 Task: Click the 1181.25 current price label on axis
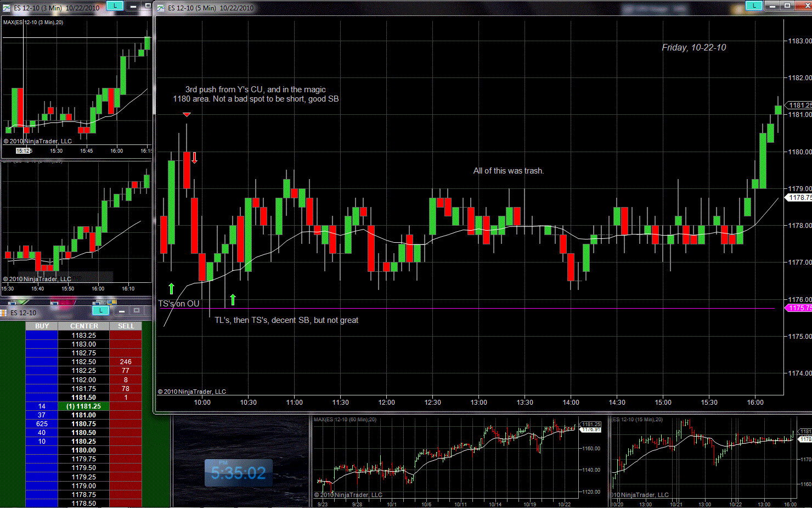tap(799, 105)
